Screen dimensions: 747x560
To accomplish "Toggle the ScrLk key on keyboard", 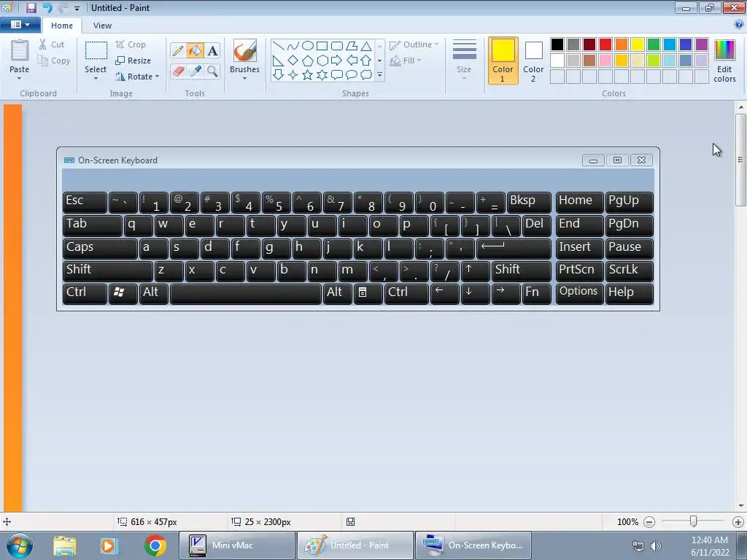I will click(629, 271).
